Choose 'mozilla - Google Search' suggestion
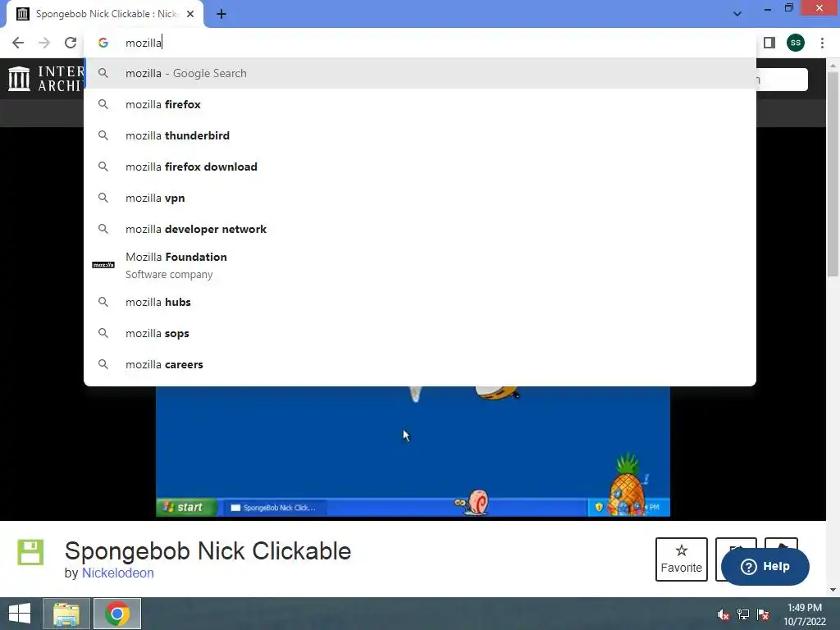The image size is (840, 630). tap(420, 73)
